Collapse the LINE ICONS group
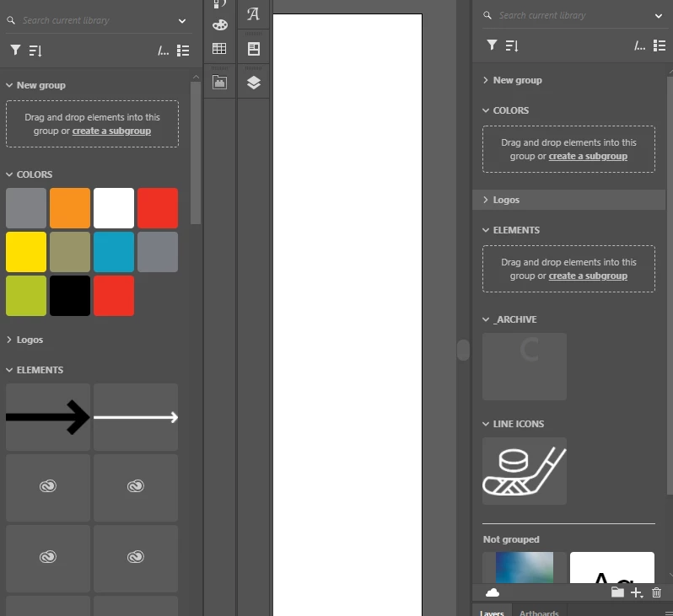The height and width of the screenshot is (616, 673). tap(486, 424)
